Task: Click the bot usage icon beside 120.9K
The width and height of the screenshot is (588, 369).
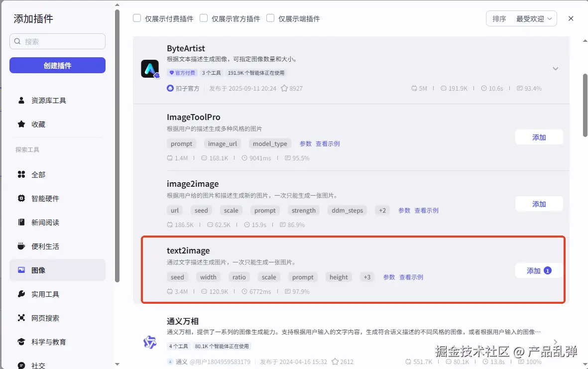Action: (x=204, y=291)
